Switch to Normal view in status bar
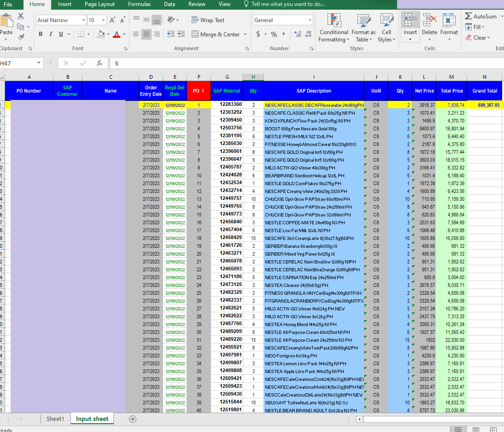 [458, 429]
